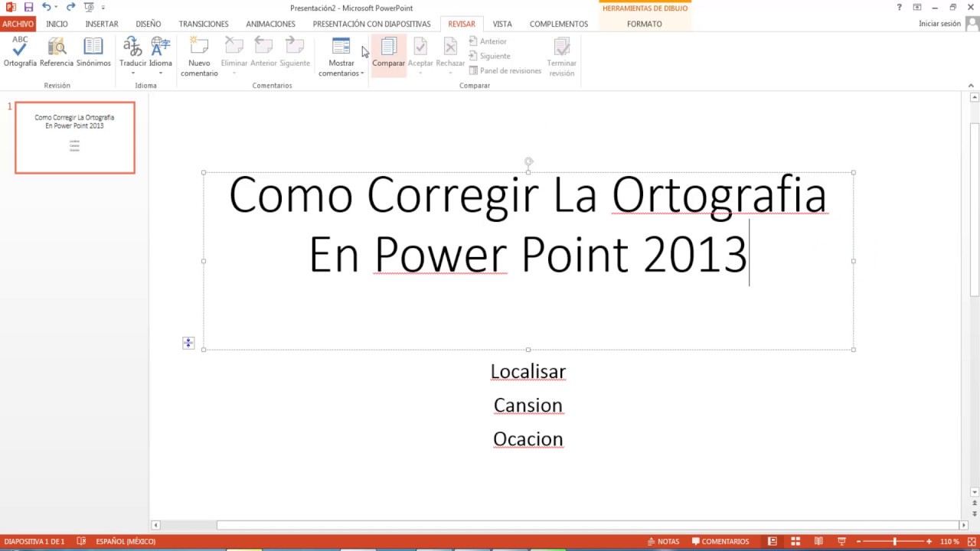Switch to Slide Sorter view
This screenshot has width=980, height=551.
tap(795, 541)
